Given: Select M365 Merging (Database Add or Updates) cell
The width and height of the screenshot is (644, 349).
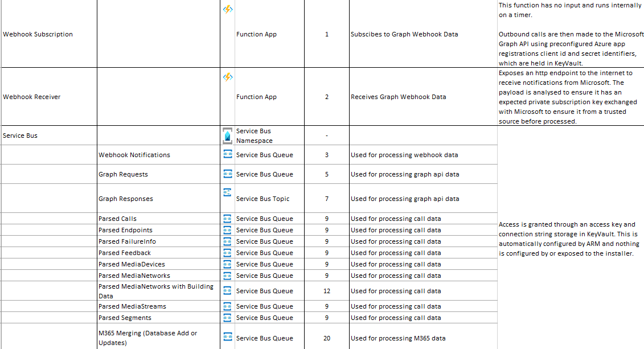Looking at the screenshot, I should pyautogui.click(x=158, y=336).
